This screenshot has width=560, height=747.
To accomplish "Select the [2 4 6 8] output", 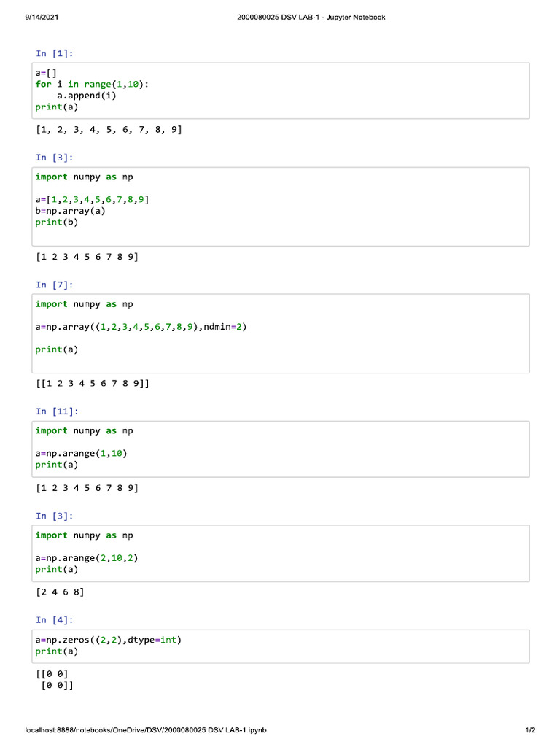I will tap(60, 592).
